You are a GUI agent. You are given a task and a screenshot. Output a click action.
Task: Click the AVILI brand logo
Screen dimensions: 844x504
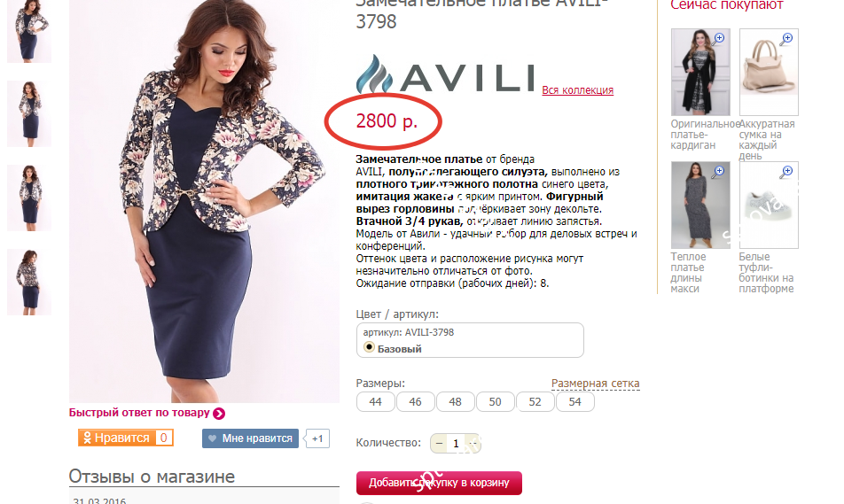445,74
